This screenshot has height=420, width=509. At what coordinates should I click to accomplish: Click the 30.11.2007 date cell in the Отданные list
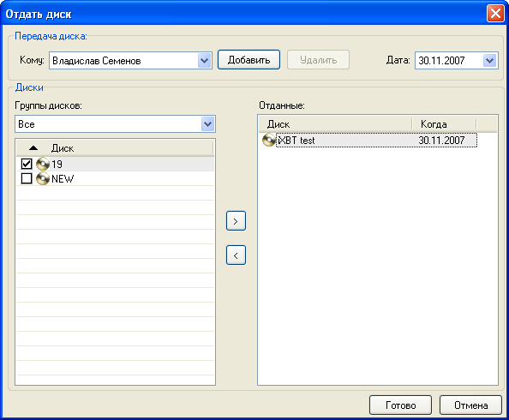441,141
